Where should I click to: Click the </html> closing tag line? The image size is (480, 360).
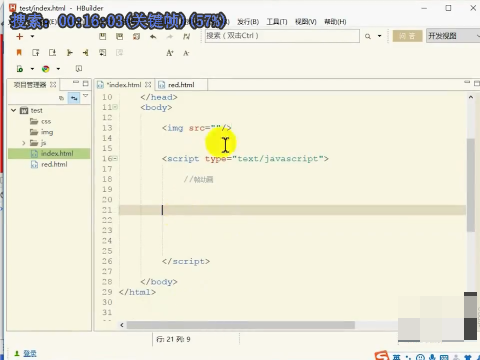pyautogui.click(x=137, y=292)
